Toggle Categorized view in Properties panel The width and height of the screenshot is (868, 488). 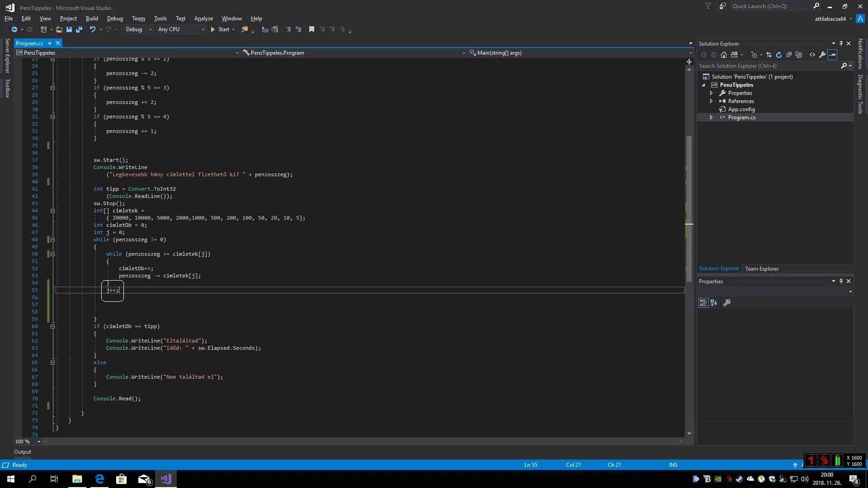pos(703,303)
